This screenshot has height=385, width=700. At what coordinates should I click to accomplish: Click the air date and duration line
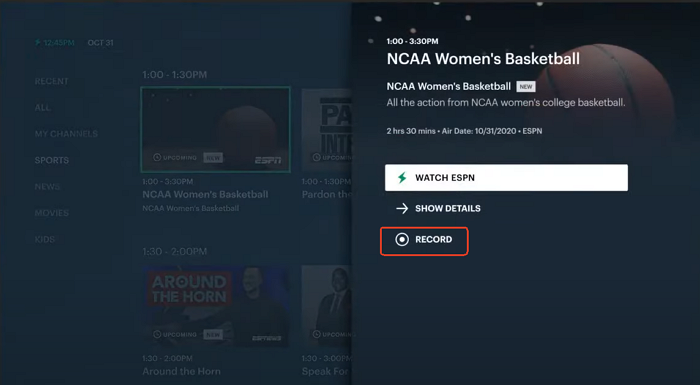(x=464, y=131)
